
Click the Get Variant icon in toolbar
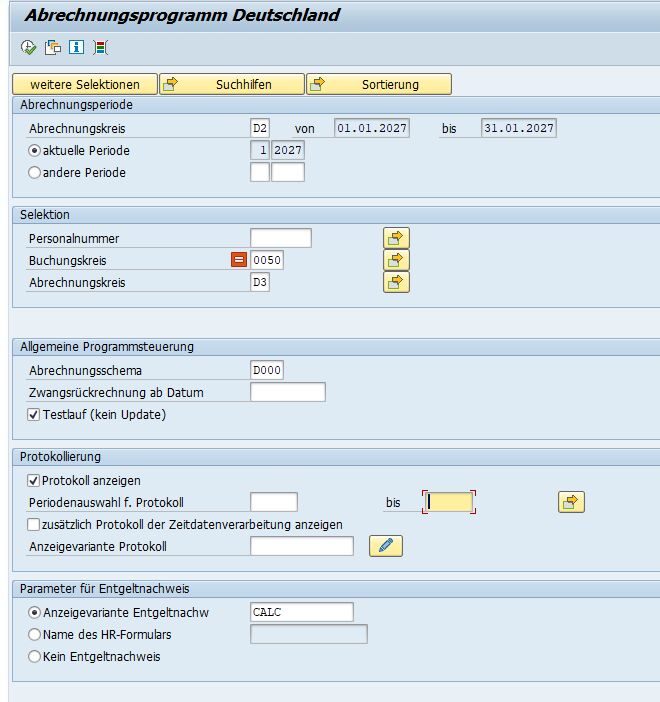53,47
